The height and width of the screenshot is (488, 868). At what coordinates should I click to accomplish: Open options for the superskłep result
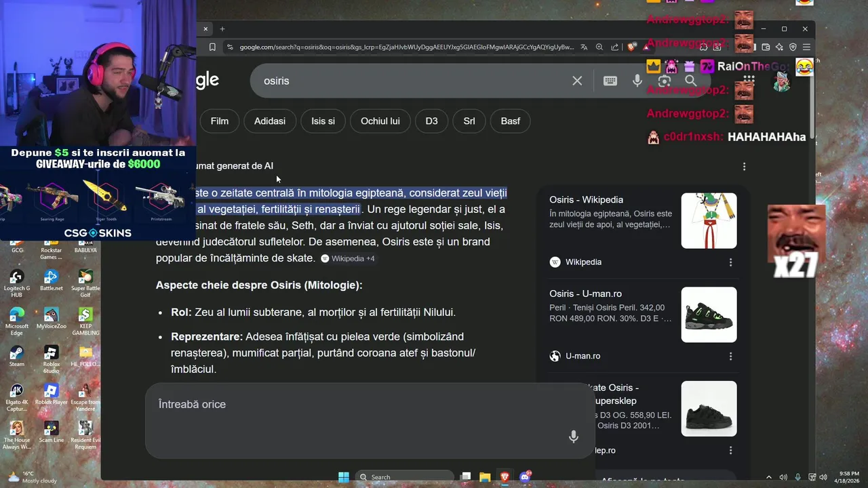pos(730,450)
